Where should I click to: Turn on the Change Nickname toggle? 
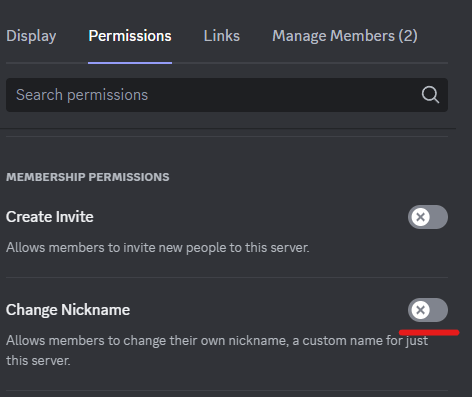click(x=428, y=310)
